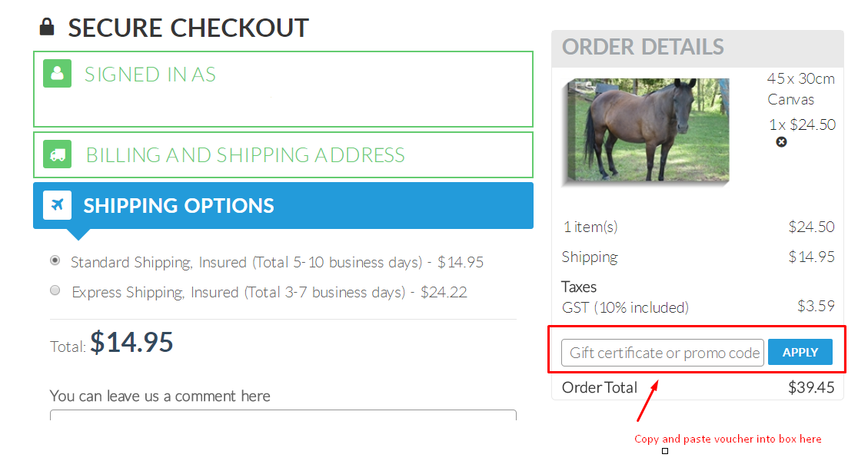The image size is (868, 471).
Task: Click the padlock icon beside Secure Checkout
Action: 47,27
